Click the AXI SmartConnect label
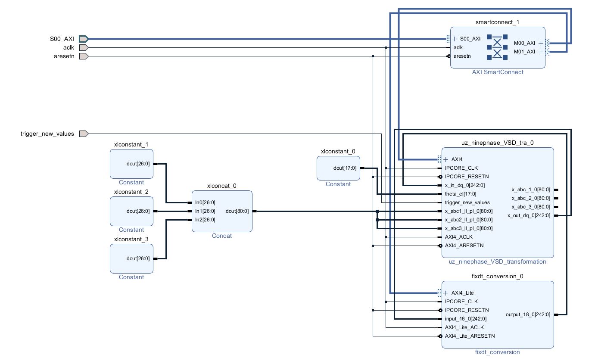The width and height of the screenshot is (595, 364). [498, 72]
